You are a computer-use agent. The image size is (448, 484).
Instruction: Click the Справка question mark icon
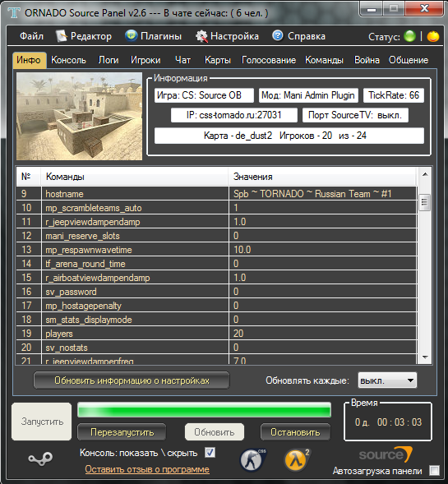[278, 35]
